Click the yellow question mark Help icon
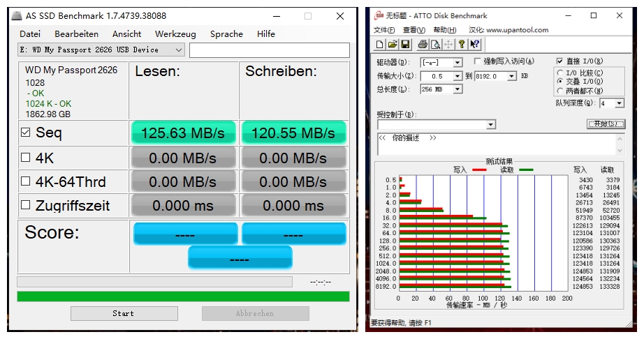This screenshot has height=339, width=644. click(x=462, y=44)
